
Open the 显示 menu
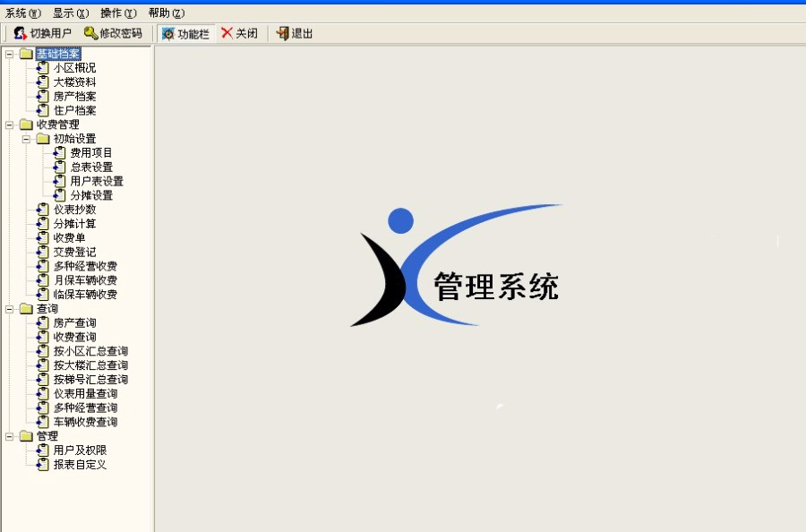(68, 13)
